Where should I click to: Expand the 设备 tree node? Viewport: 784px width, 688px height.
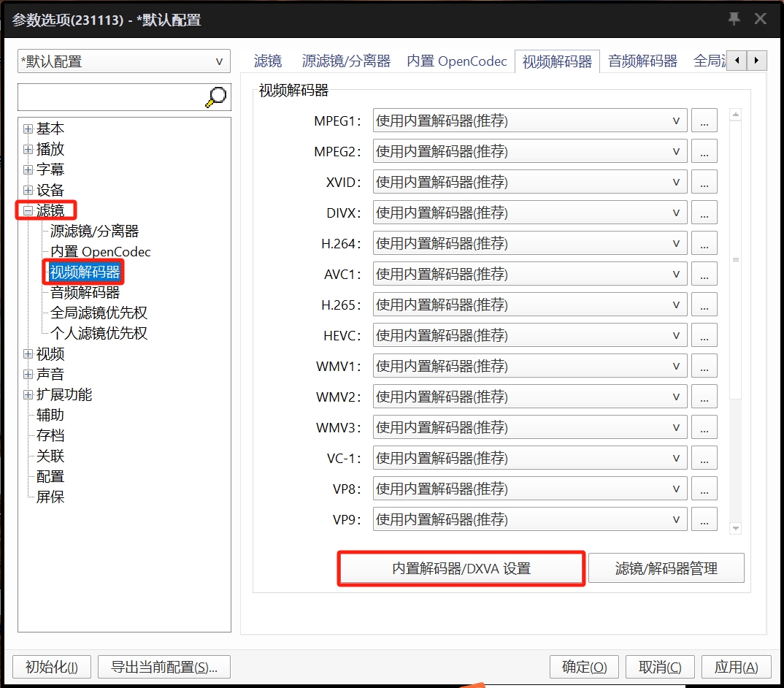[28, 190]
